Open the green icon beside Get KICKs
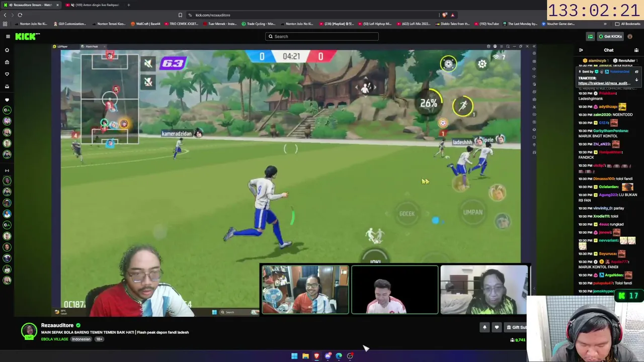 (590, 36)
